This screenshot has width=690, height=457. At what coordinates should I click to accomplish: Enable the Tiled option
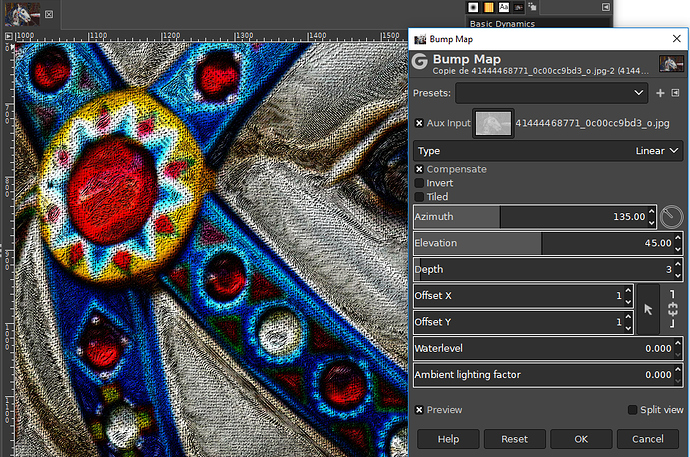point(419,197)
